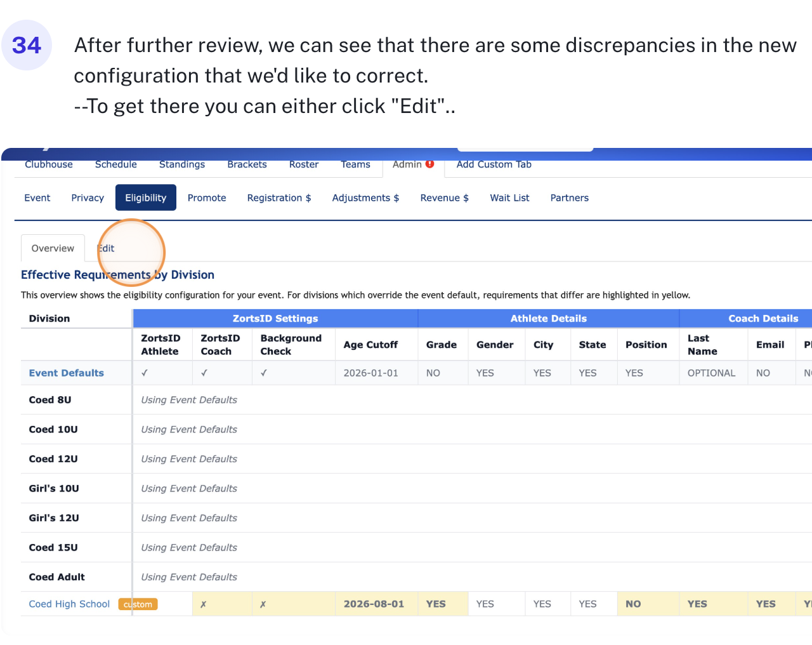The height and width of the screenshot is (645, 812).
Task: Click Event Defaults ZortsID Coach checkmark
Action: point(204,373)
